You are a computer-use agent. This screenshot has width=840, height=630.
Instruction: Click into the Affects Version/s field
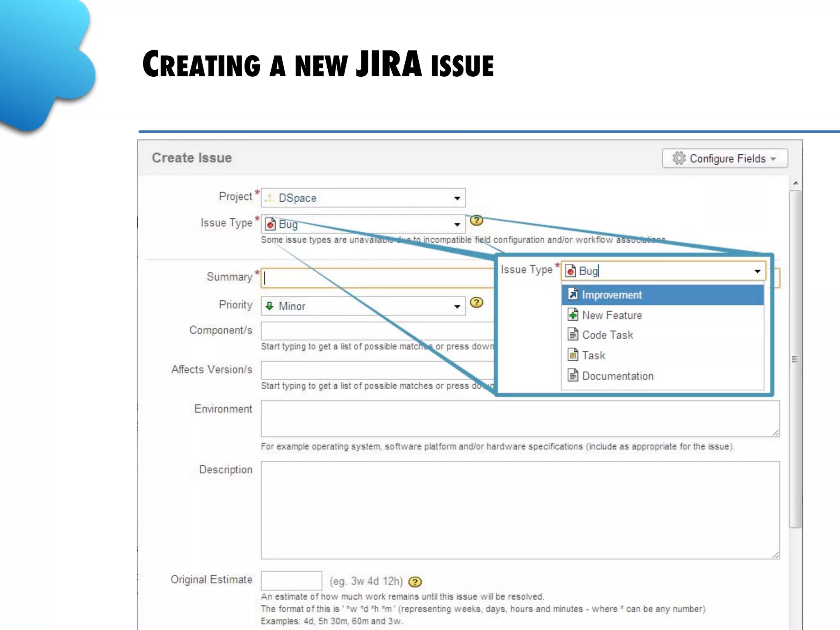tap(377, 370)
